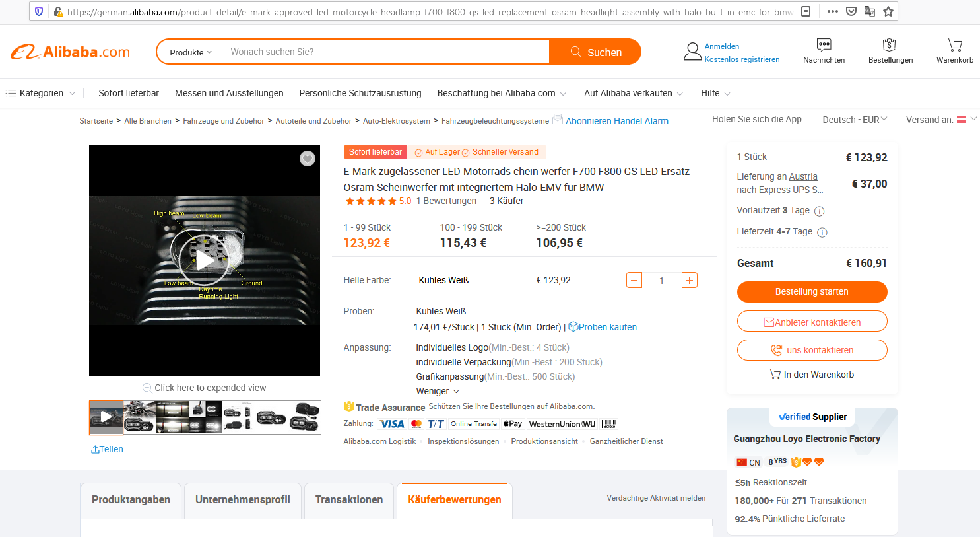The height and width of the screenshot is (537, 980).
Task: Bookmark page with browser star icon
Action: 888,11
